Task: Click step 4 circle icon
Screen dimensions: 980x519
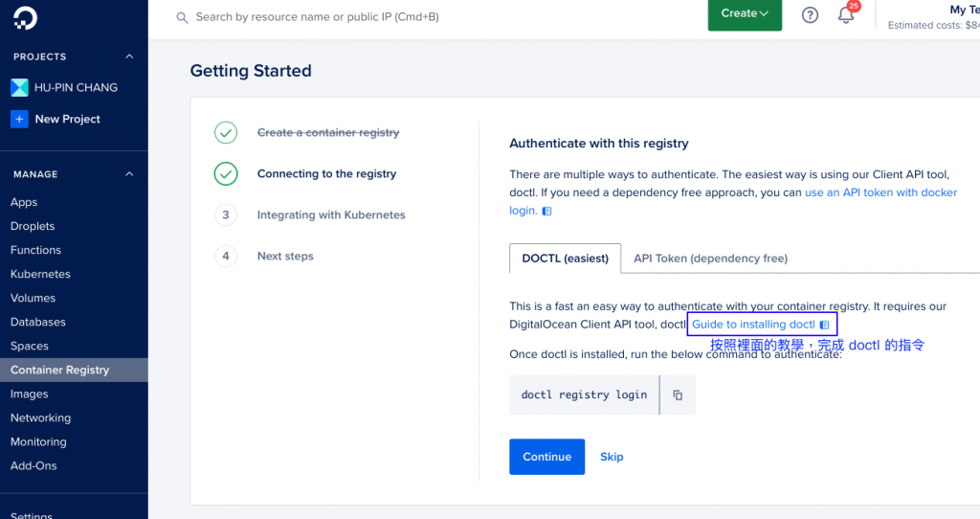Action: [226, 257]
